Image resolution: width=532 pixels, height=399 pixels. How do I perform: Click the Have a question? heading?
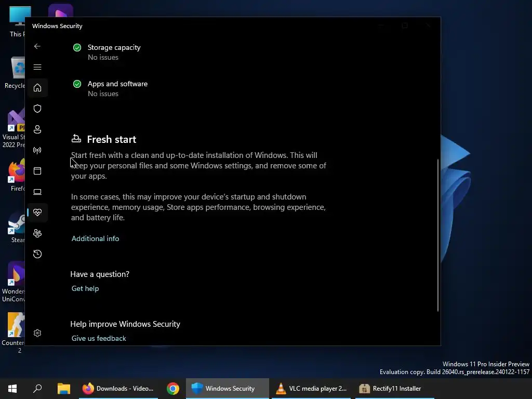(100, 274)
